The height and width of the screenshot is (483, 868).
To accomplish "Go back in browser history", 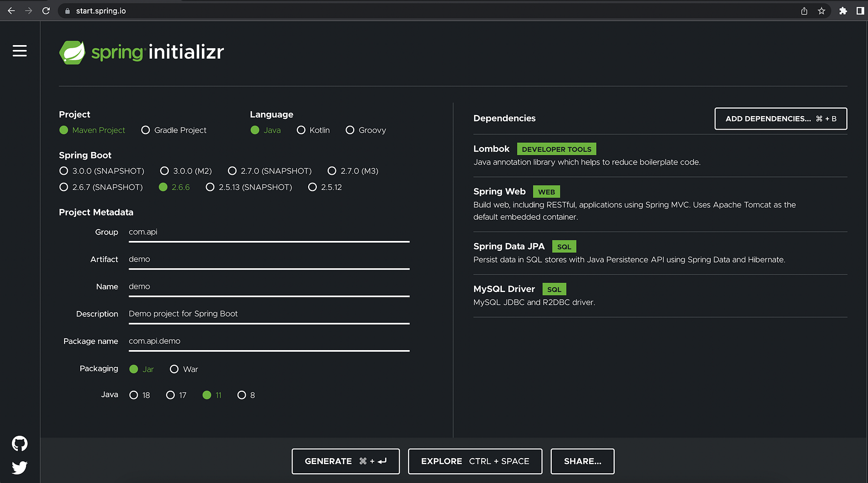I will (x=11, y=11).
